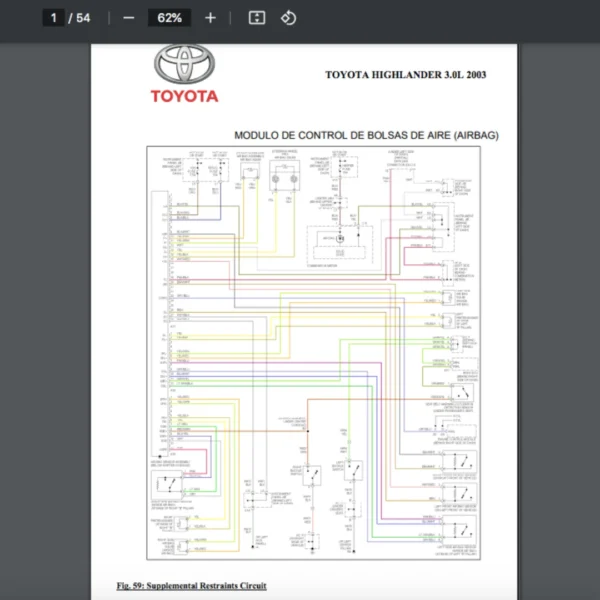Click the current page number field
The width and height of the screenshot is (600, 600).
pyautogui.click(x=55, y=18)
